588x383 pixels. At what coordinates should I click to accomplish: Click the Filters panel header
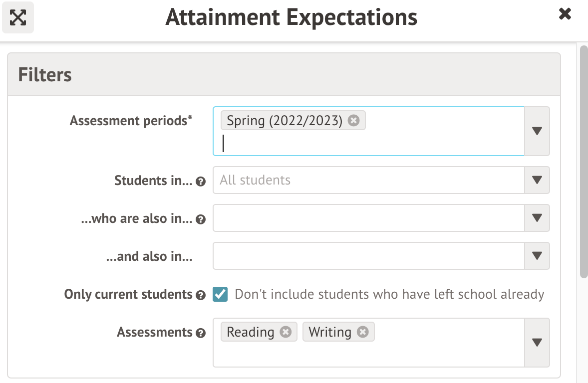click(x=284, y=75)
